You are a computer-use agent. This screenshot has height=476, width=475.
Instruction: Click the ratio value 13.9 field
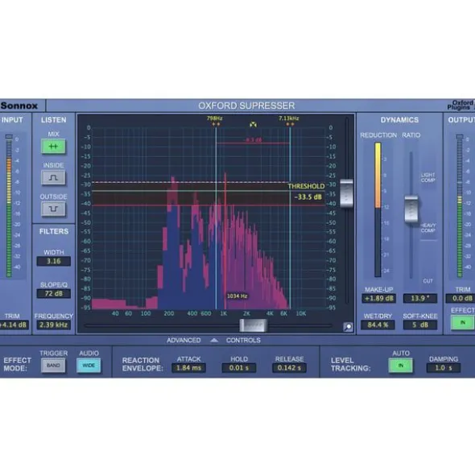[x=420, y=299]
